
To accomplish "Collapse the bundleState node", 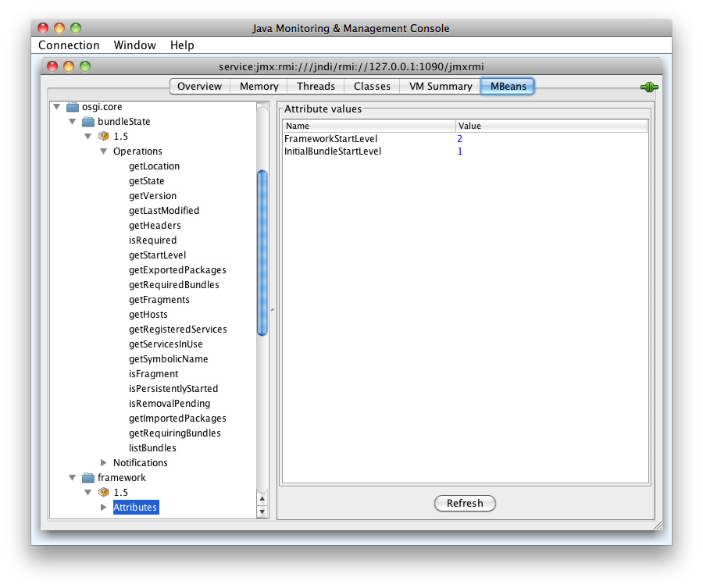I will 72,122.
